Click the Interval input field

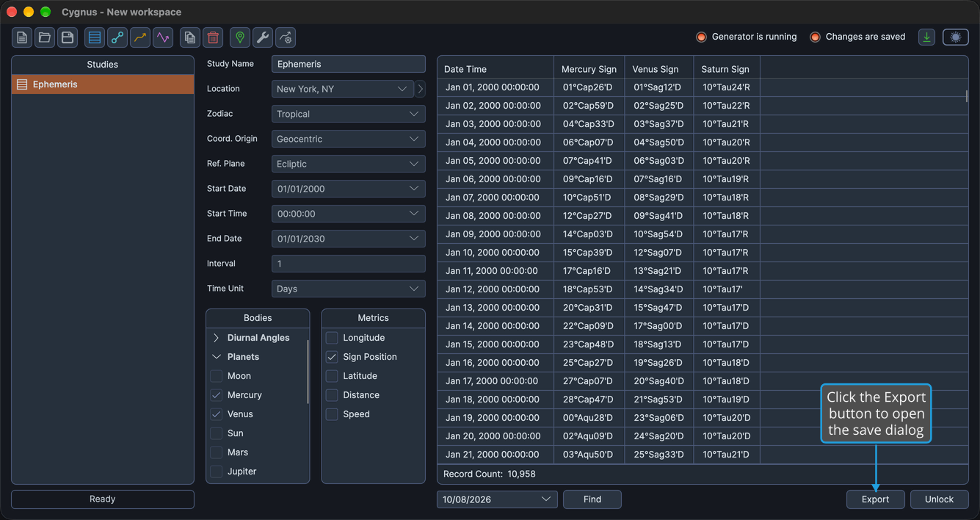click(x=348, y=264)
